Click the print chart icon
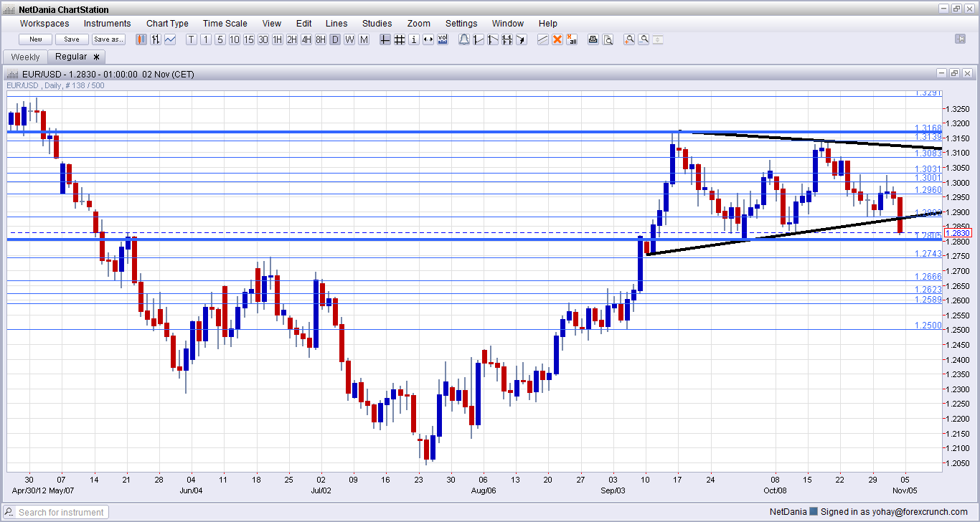Image resolution: width=980 pixels, height=522 pixels. tap(593, 39)
